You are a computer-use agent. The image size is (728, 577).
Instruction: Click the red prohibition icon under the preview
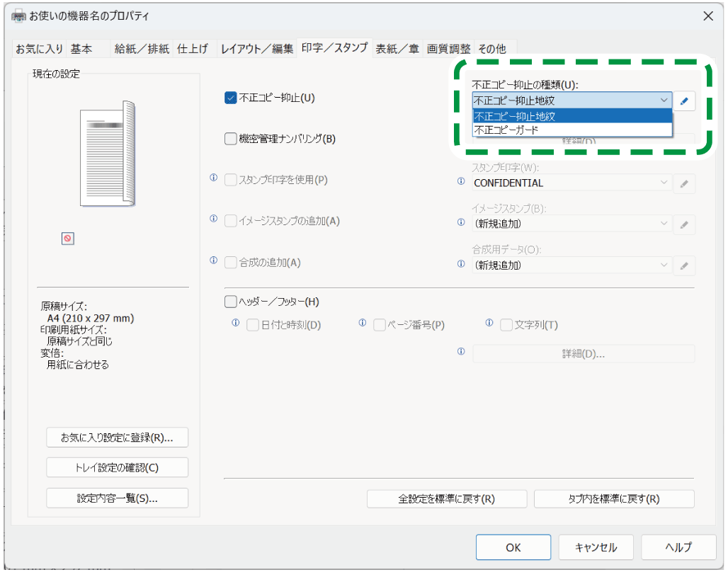67,239
